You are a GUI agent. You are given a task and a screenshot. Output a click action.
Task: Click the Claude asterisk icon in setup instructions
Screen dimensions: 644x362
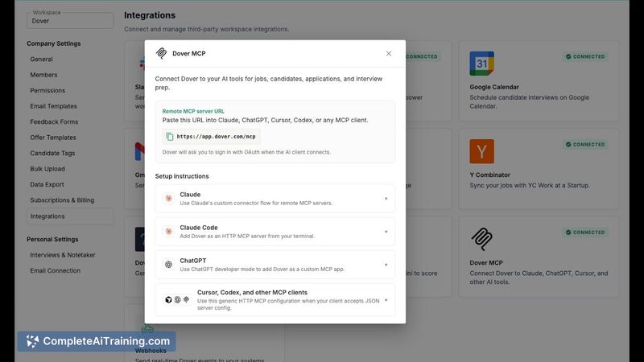[168, 199]
